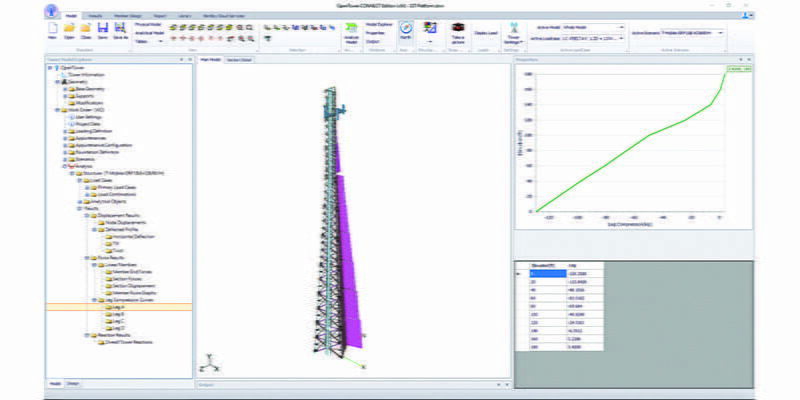Open the Section Global view tab
The image size is (800, 400).
239,59
